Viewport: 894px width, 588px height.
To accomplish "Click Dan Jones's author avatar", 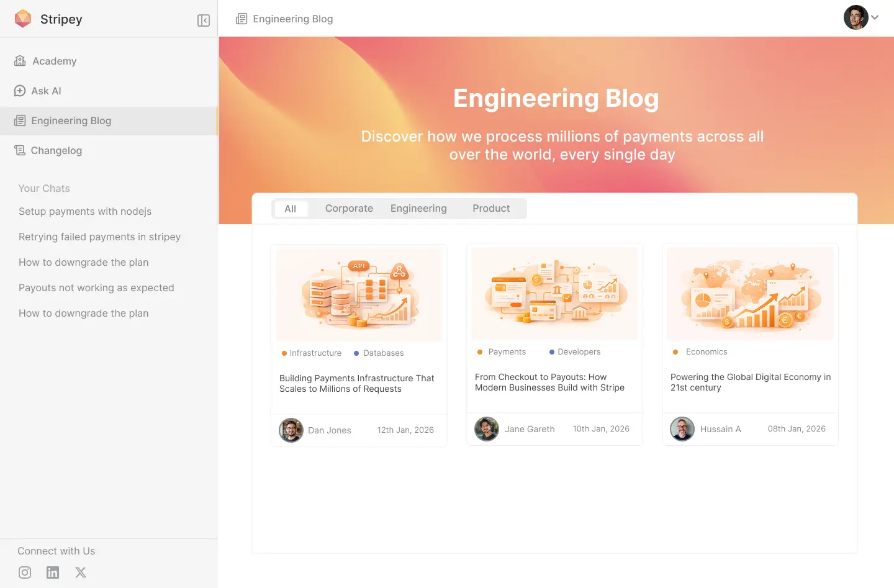I will click(291, 430).
